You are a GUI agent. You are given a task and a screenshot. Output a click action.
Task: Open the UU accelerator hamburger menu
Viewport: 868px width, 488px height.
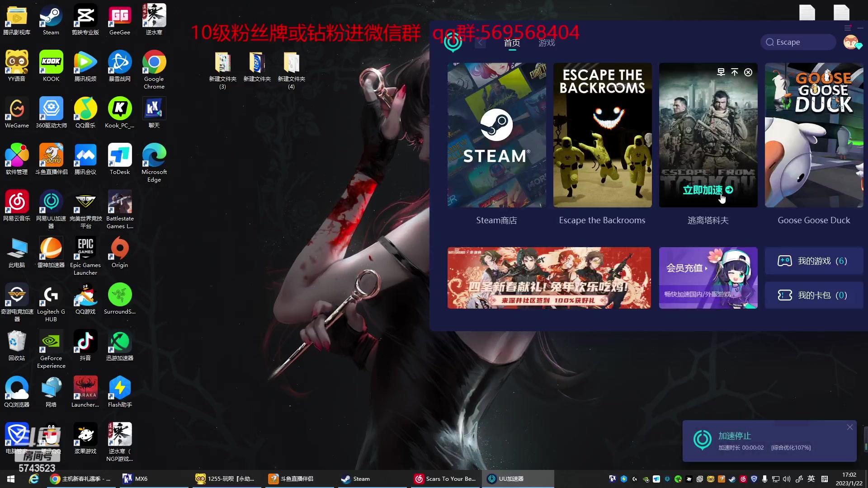click(848, 28)
